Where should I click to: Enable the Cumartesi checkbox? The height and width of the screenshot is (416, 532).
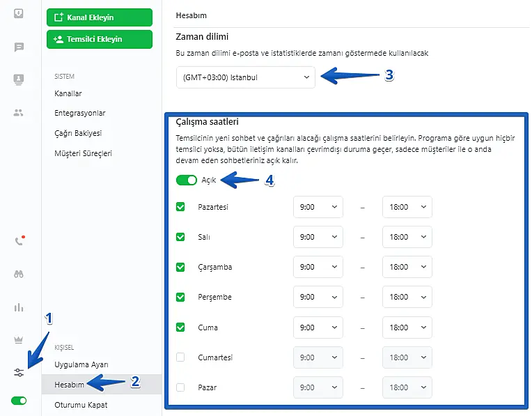[180, 357]
